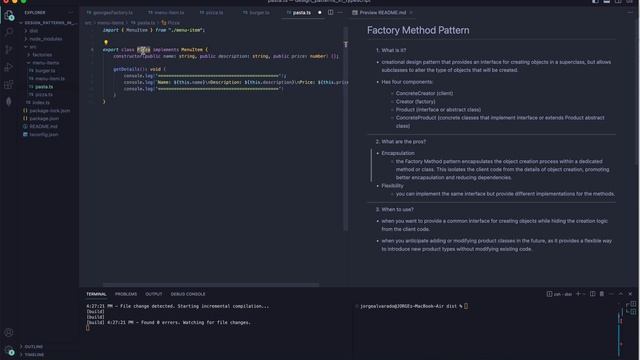
Task: Collapse the DESIGN_PATTERNS project root folder
Action: coord(48,23)
